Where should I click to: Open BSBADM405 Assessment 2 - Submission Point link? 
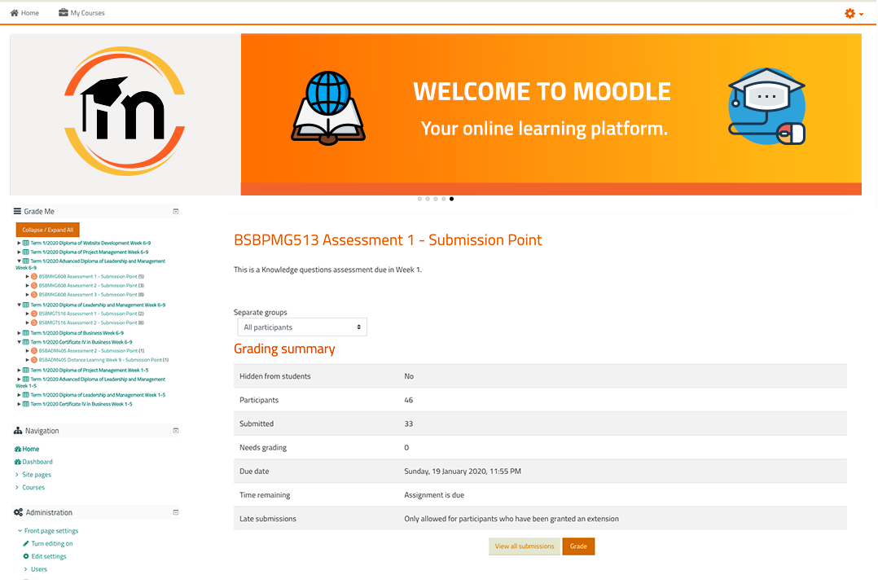pos(88,350)
